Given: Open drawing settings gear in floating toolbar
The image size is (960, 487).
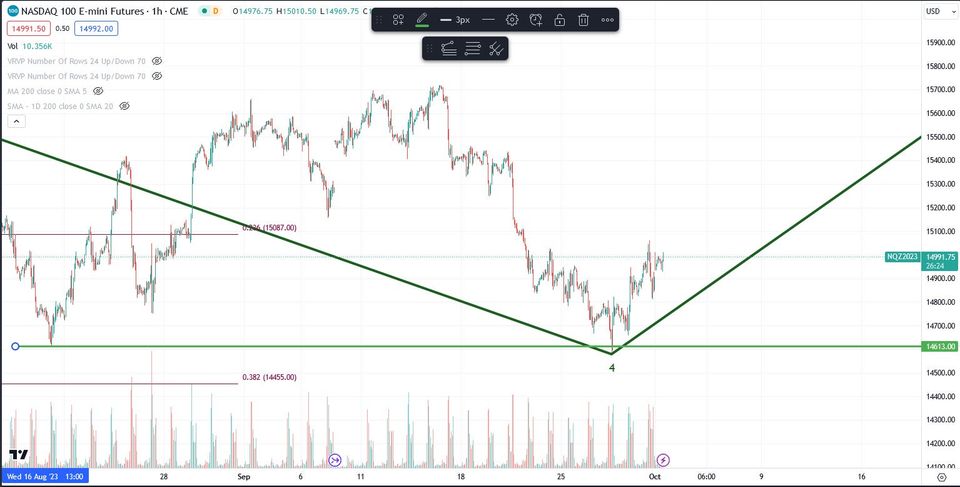Looking at the screenshot, I should point(512,20).
